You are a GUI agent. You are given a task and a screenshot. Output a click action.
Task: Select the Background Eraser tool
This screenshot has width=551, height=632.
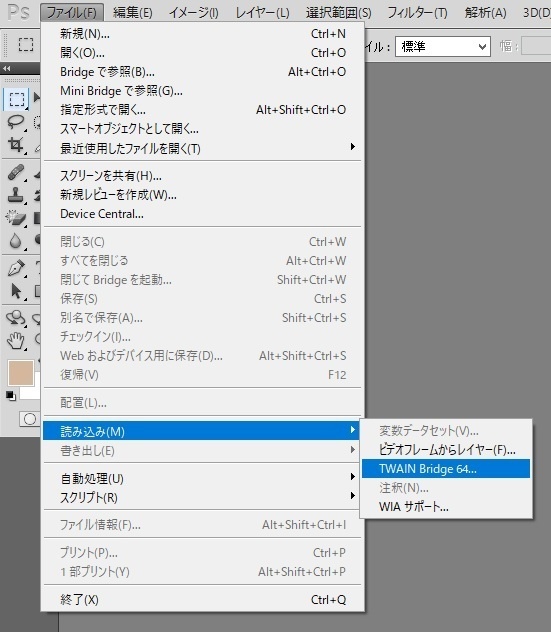tap(16, 218)
